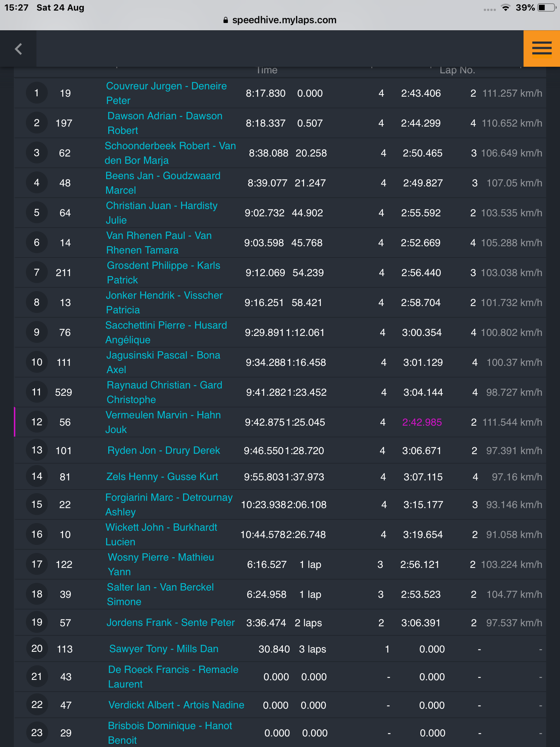Tap the back arrow chevron
The height and width of the screenshot is (747, 560).
coord(18,49)
